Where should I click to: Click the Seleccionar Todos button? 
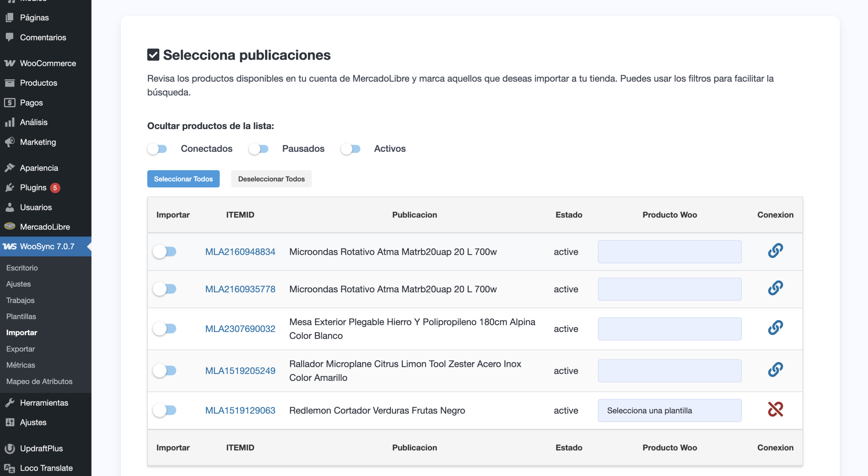(183, 179)
